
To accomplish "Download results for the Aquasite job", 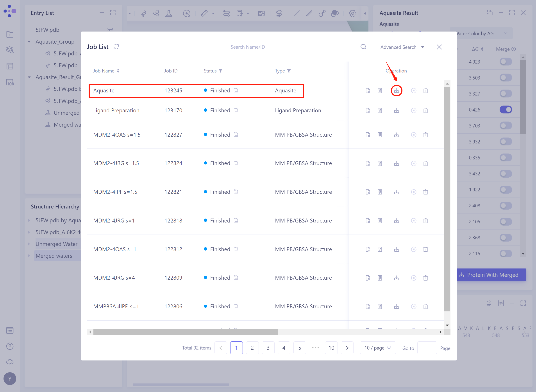I will pyautogui.click(x=396, y=91).
